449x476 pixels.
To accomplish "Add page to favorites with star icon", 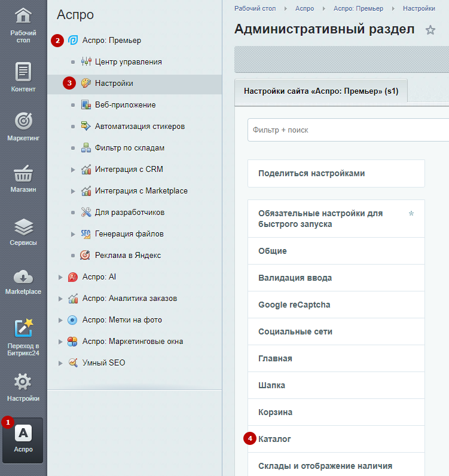I will 430,30.
